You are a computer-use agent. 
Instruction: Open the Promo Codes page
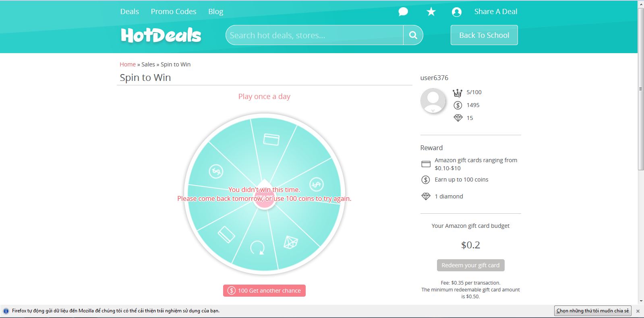[x=174, y=12]
